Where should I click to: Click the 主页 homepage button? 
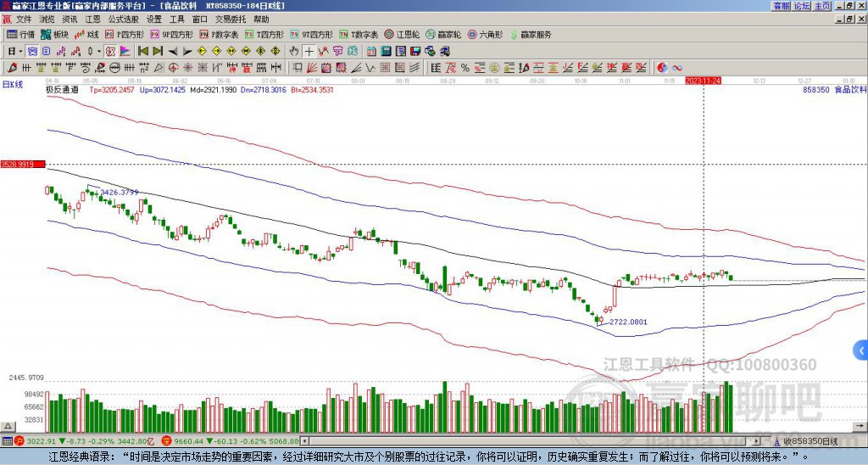822,6
